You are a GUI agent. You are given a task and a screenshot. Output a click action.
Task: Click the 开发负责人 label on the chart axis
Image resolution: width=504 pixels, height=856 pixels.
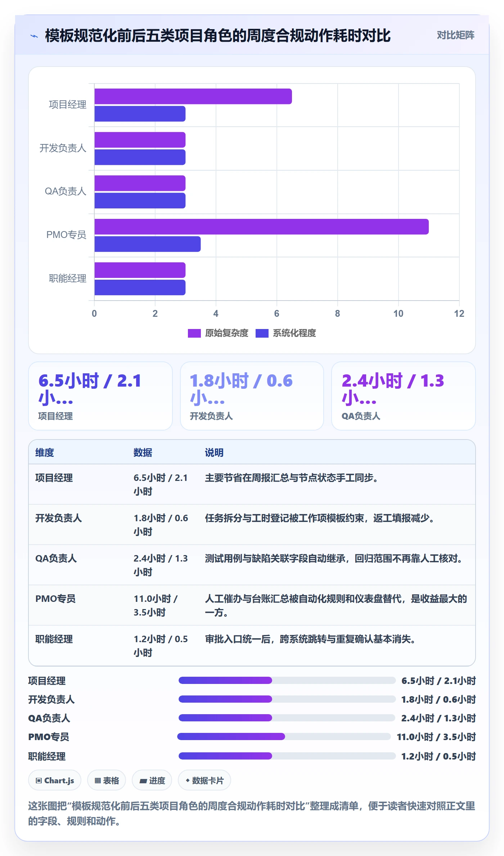[63, 148]
